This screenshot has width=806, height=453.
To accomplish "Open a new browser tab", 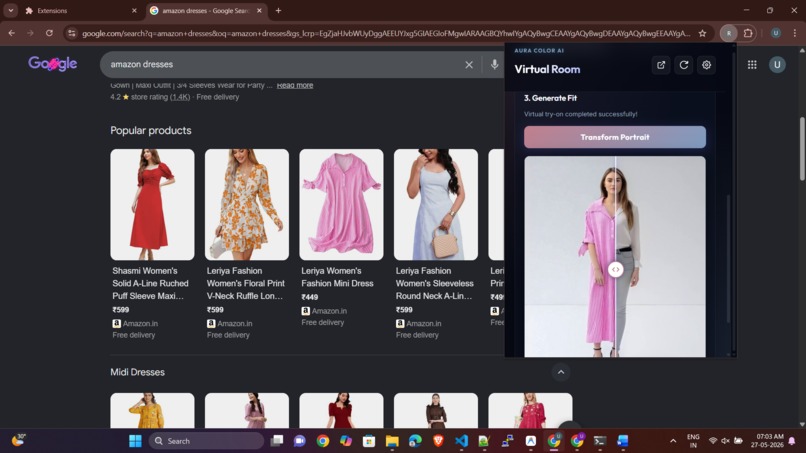I will point(278,10).
